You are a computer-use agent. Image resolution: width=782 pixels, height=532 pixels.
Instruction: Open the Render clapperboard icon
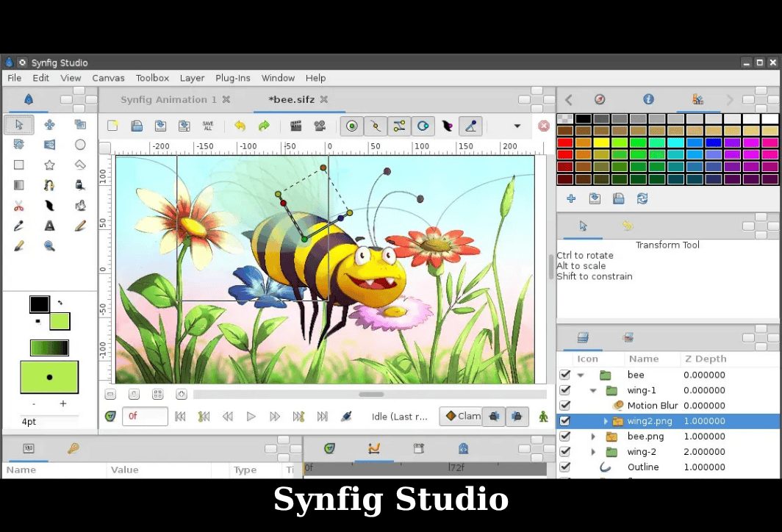tap(295, 126)
